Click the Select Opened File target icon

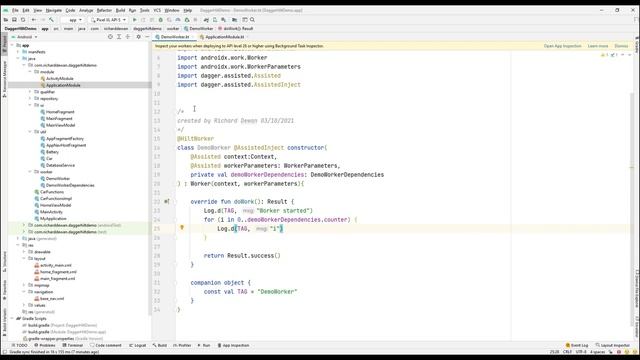[110, 37]
